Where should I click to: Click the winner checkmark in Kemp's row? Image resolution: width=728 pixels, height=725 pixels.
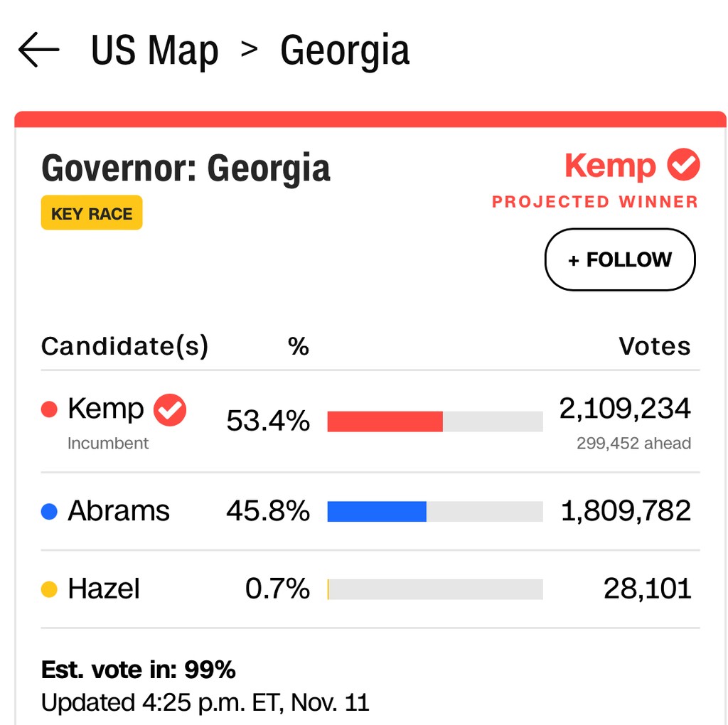click(171, 409)
